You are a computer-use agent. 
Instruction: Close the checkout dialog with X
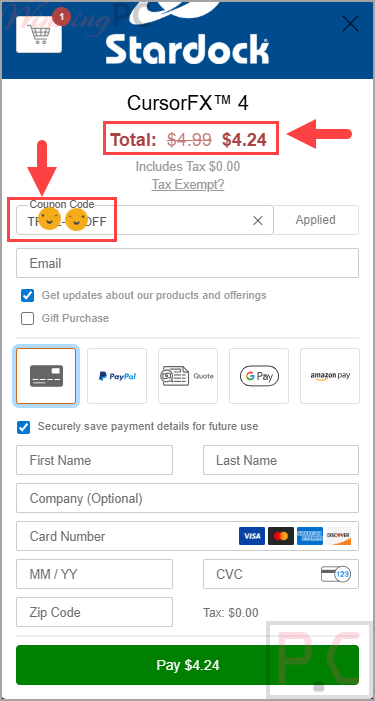(350, 24)
